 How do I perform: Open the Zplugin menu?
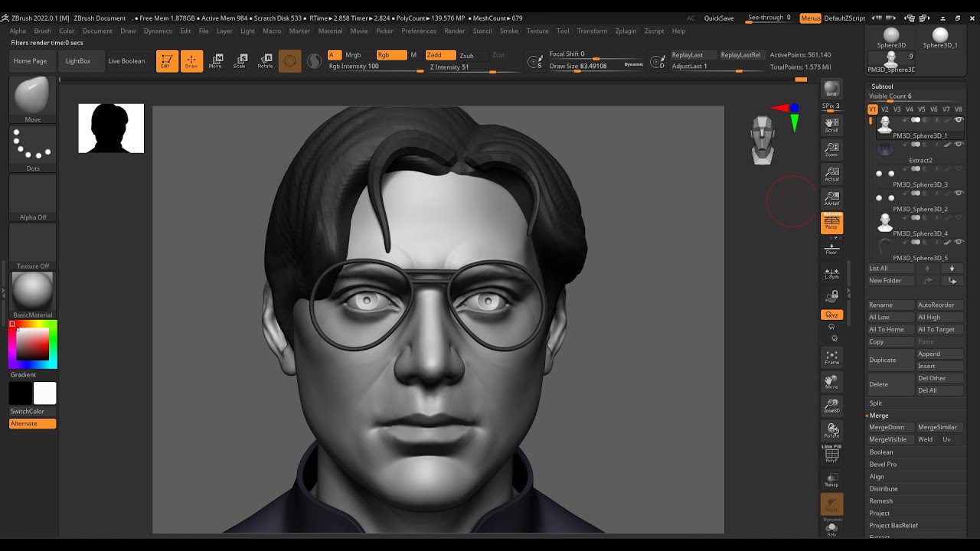point(626,31)
